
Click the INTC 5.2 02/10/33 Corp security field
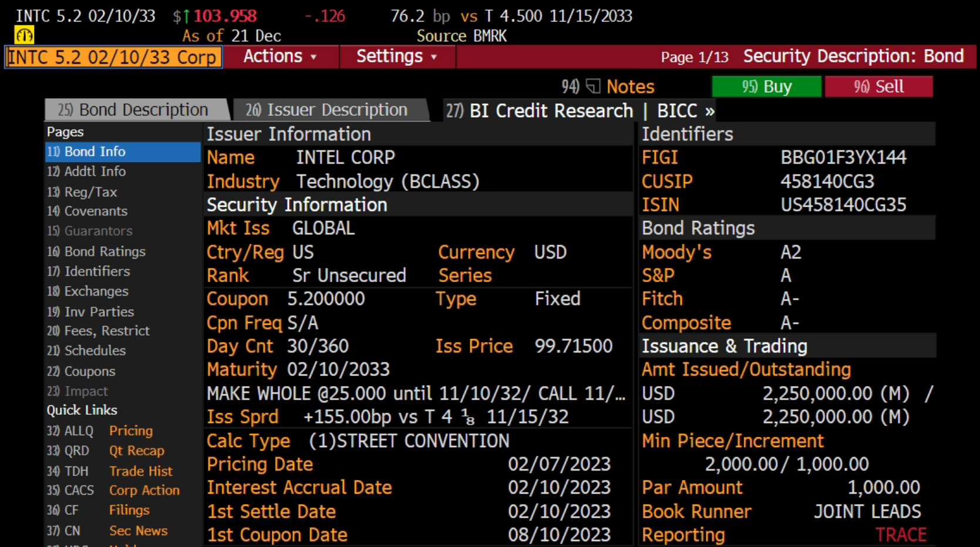pyautogui.click(x=113, y=57)
